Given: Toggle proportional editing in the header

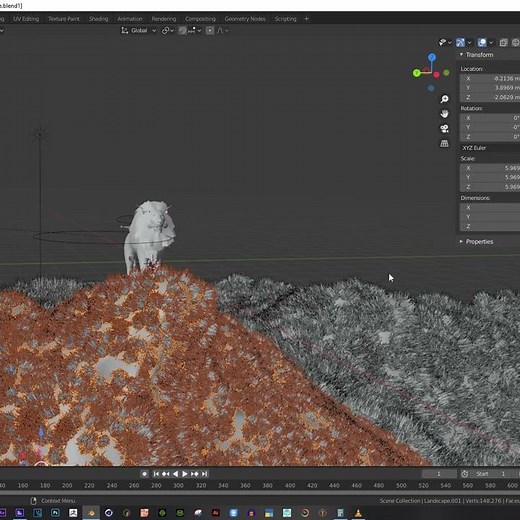Looking at the screenshot, I should tap(210, 31).
